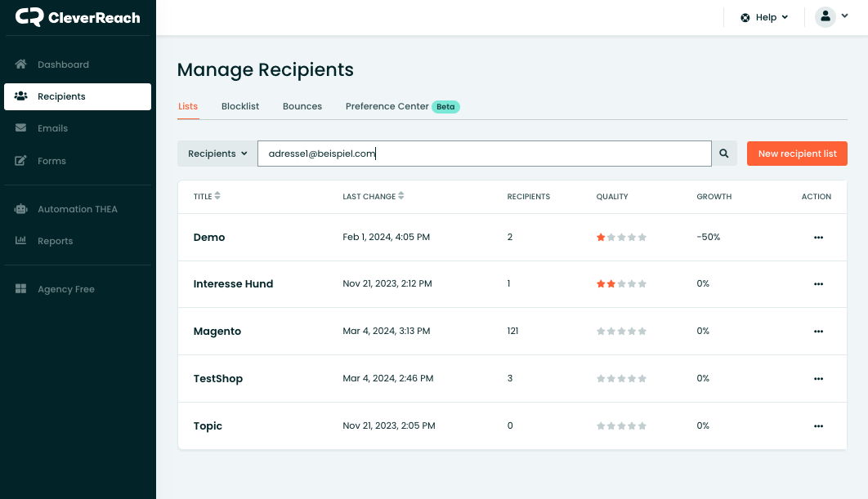Click the Forms edit icon
Screen dimensions: 868x499
[21, 161]
